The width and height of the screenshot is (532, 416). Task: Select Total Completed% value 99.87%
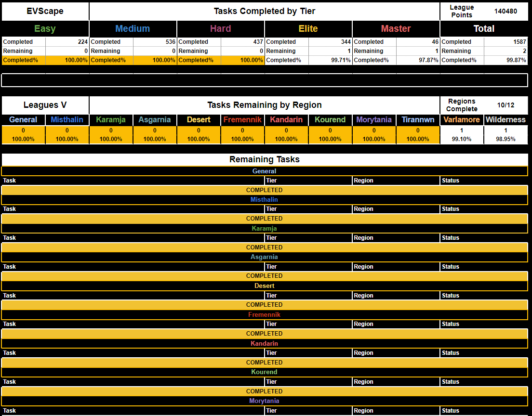tap(506, 60)
